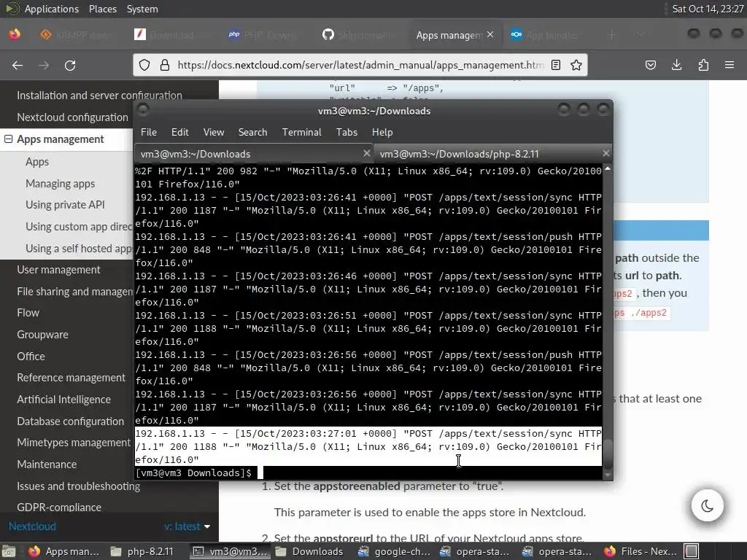This screenshot has height=560, width=747.
Task: Switch to Downloads folder taskbar item
Action: (309, 551)
